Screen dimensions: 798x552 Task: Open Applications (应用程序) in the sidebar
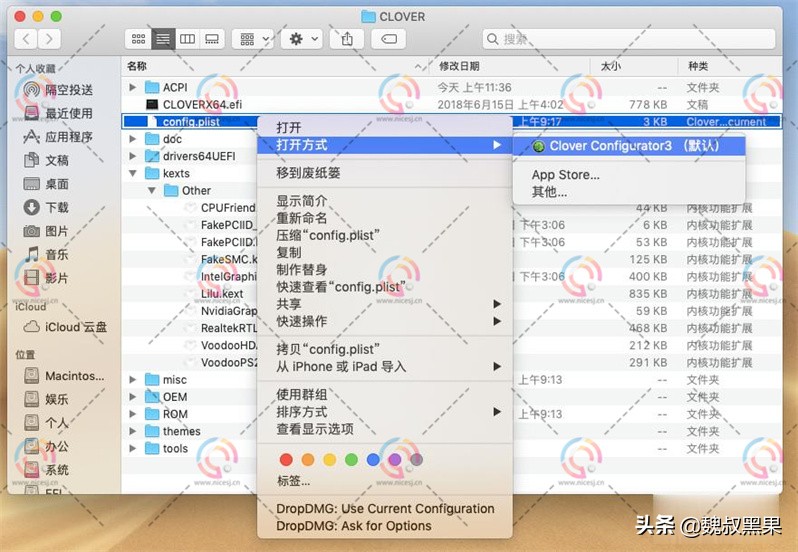tap(59, 137)
